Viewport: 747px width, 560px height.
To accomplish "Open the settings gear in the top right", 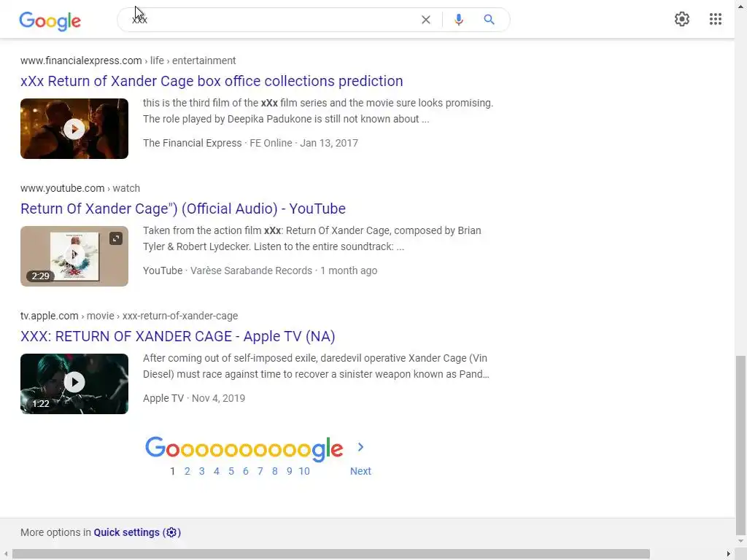I will 682,19.
